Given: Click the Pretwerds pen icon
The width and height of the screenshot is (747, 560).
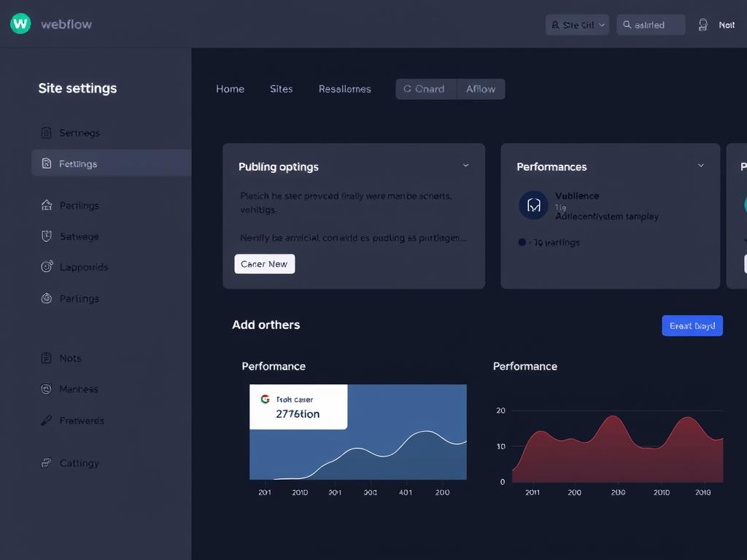Looking at the screenshot, I should (x=46, y=421).
